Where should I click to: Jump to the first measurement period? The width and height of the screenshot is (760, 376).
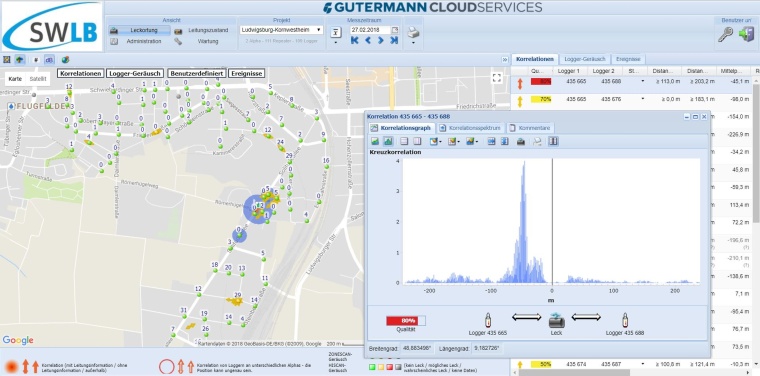(354, 41)
